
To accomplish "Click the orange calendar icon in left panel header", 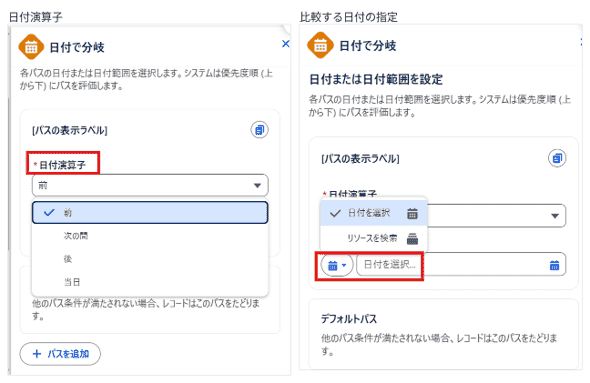I will 31,47.
